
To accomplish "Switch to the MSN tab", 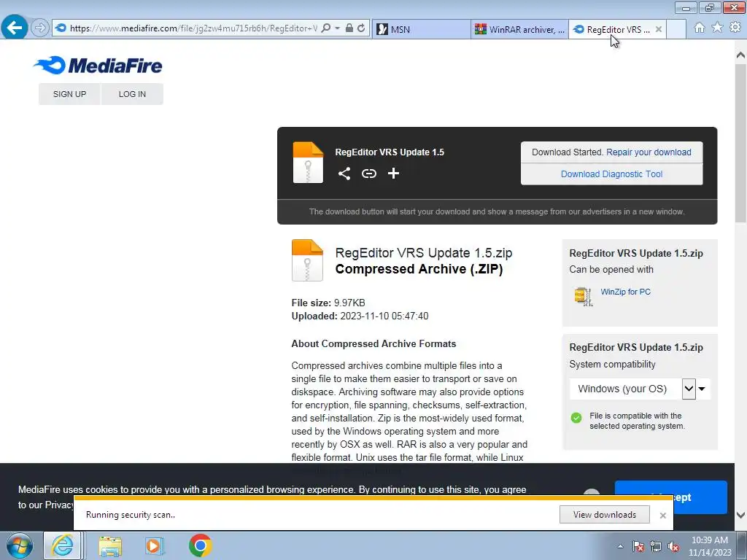I will point(421,29).
